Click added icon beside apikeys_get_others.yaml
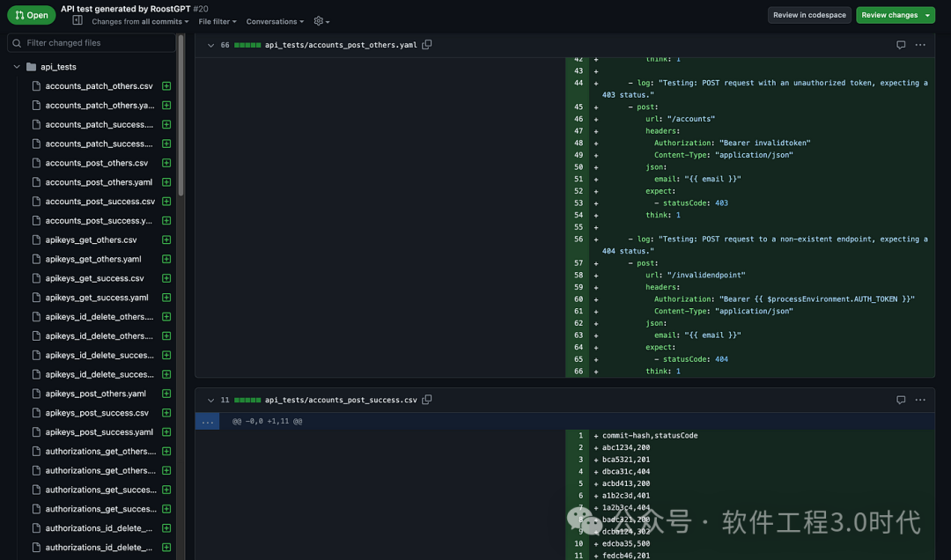The width and height of the screenshot is (951, 560). [x=166, y=259]
